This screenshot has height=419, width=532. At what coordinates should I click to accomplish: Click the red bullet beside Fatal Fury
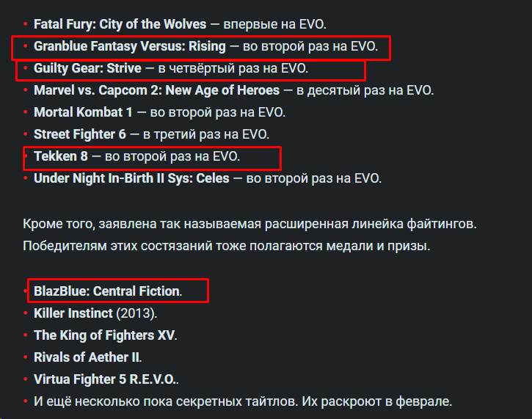click(x=26, y=24)
